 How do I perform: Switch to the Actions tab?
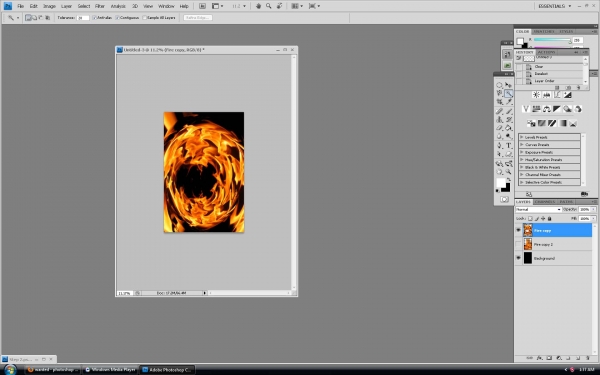pos(546,52)
